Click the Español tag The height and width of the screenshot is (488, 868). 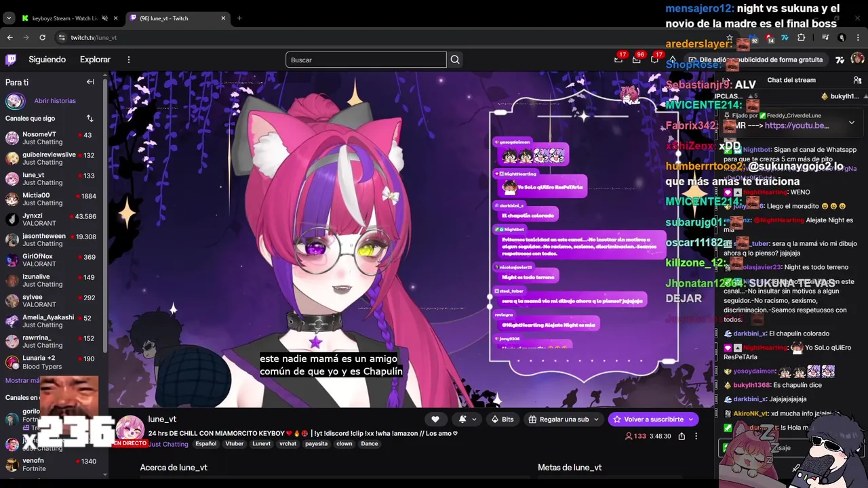205,444
